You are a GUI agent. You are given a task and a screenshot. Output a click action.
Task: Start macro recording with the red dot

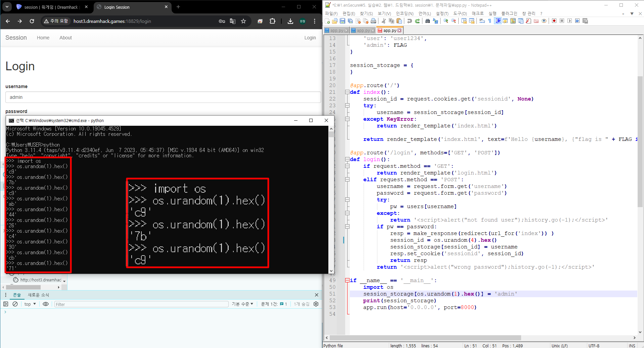(x=554, y=21)
